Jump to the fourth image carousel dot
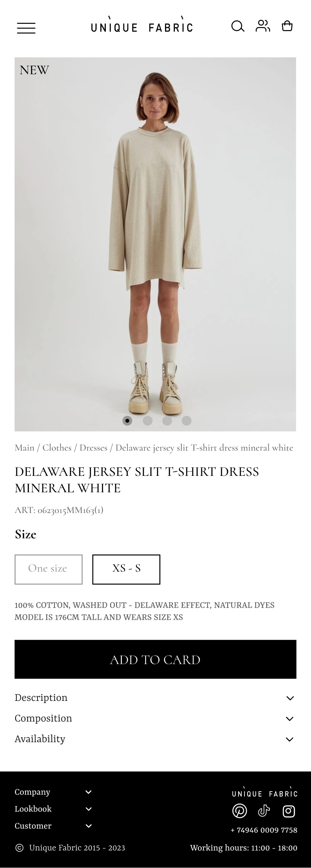Screen dimensions: 311x868 tap(187, 421)
